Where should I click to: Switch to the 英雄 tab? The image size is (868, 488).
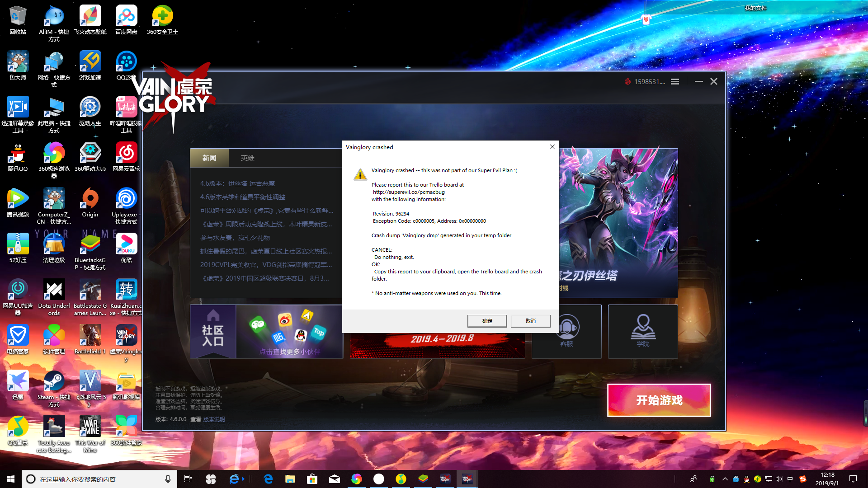247,158
